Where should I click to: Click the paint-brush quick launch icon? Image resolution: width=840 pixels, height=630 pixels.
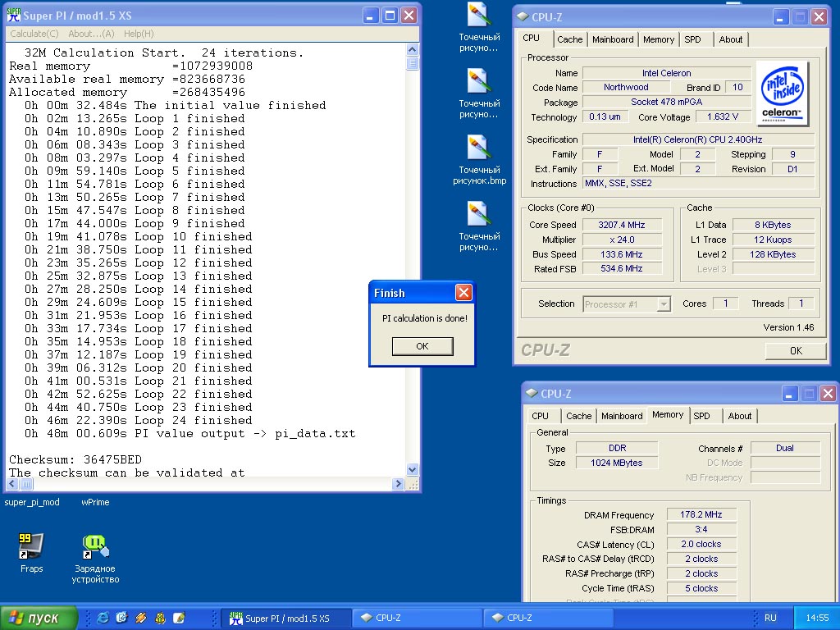pyautogui.click(x=179, y=618)
